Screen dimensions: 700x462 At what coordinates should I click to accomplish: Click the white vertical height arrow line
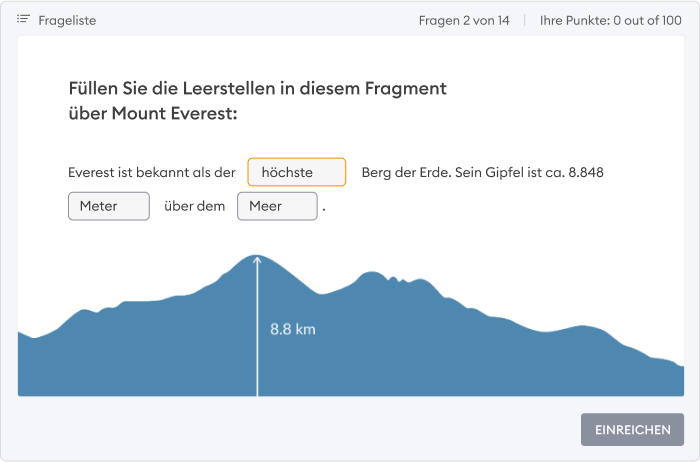point(257,330)
